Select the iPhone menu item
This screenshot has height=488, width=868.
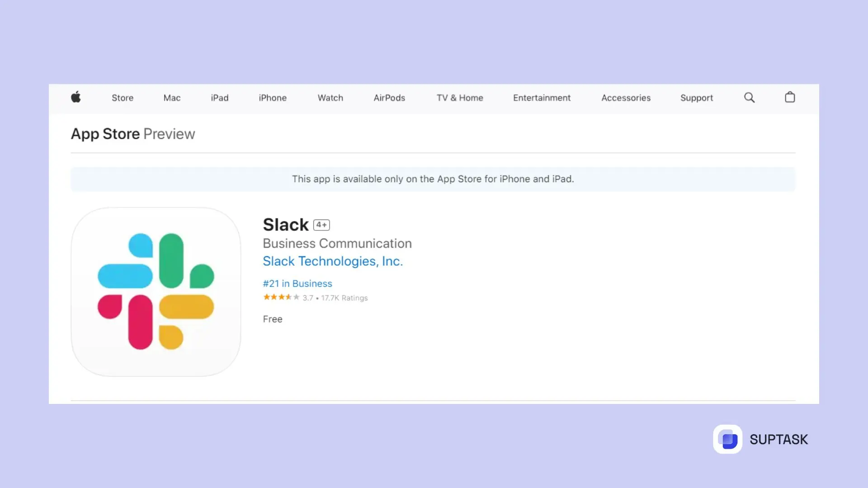[273, 98]
